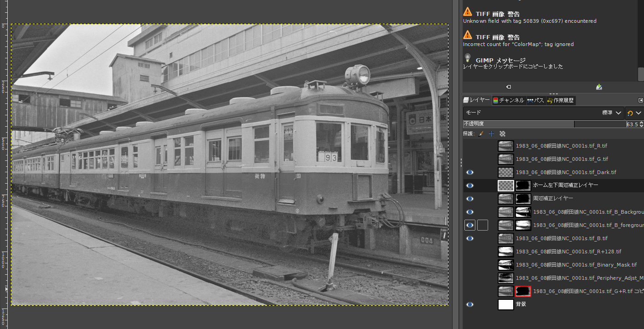Select the ホーム左下周辺補正レイヤー layer mask thumbnail

click(523, 185)
